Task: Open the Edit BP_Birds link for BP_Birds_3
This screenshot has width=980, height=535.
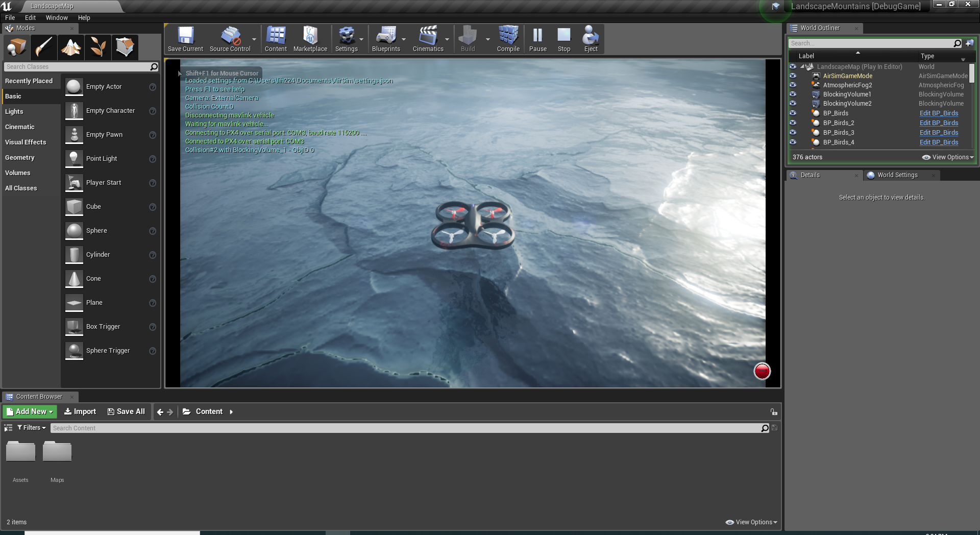Action: [x=939, y=132]
